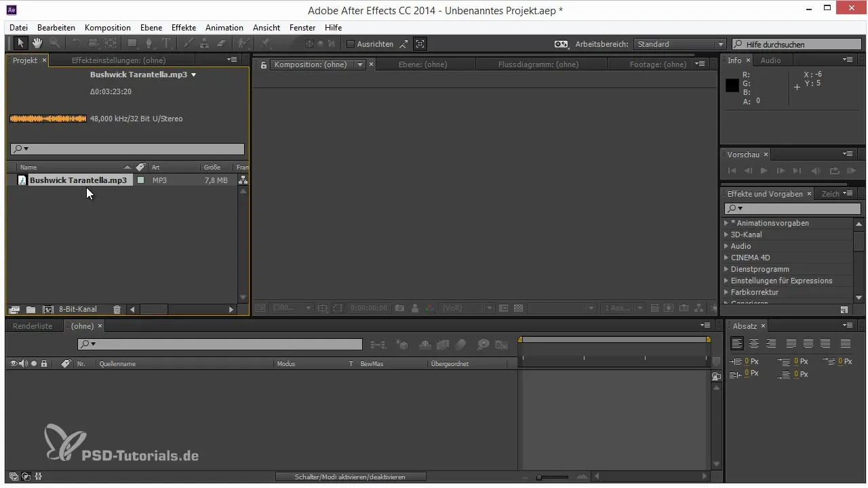This screenshot has width=868, height=488.
Task: Select the Rectangle shape tool
Action: 132,43
